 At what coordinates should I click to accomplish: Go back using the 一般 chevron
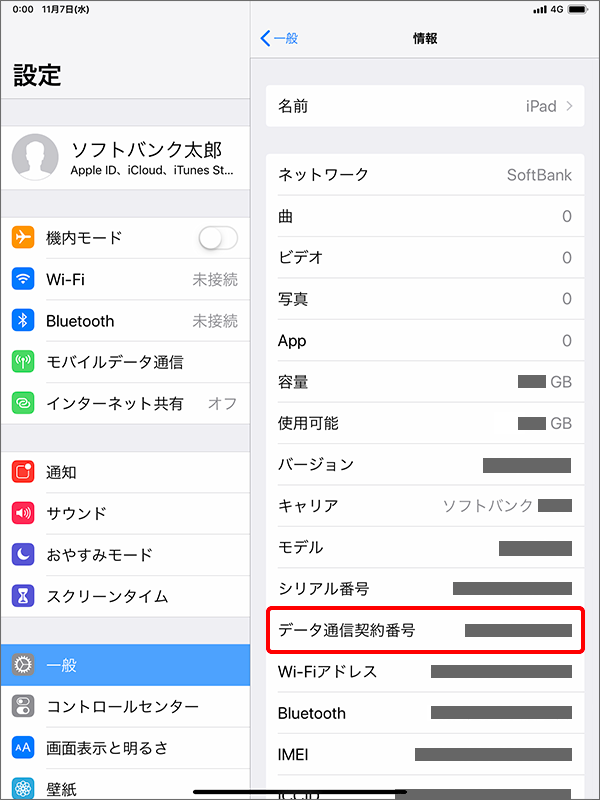[279, 38]
